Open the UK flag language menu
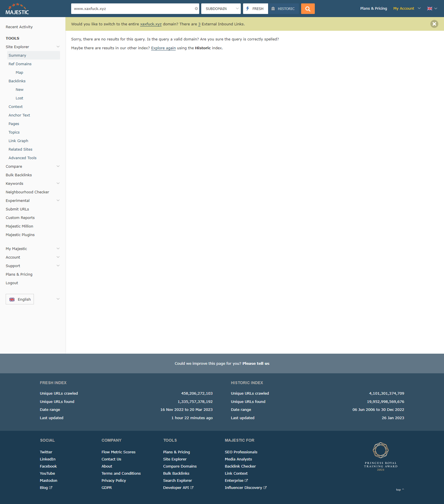The width and height of the screenshot is (444, 504). (x=432, y=9)
